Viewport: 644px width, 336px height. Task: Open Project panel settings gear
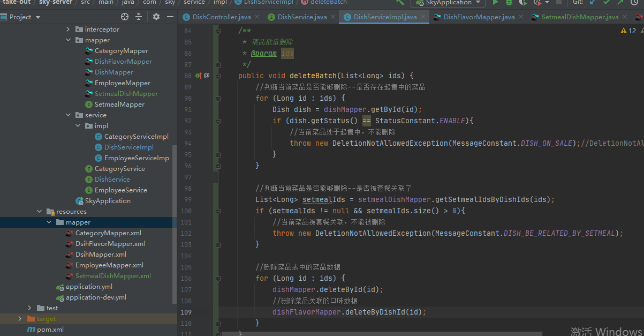[156, 17]
